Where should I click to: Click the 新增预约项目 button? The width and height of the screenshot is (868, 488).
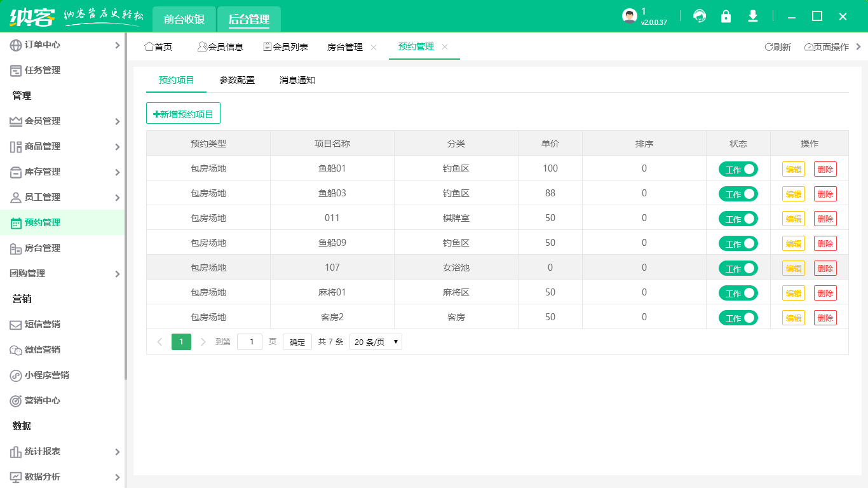pyautogui.click(x=183, y=112)
